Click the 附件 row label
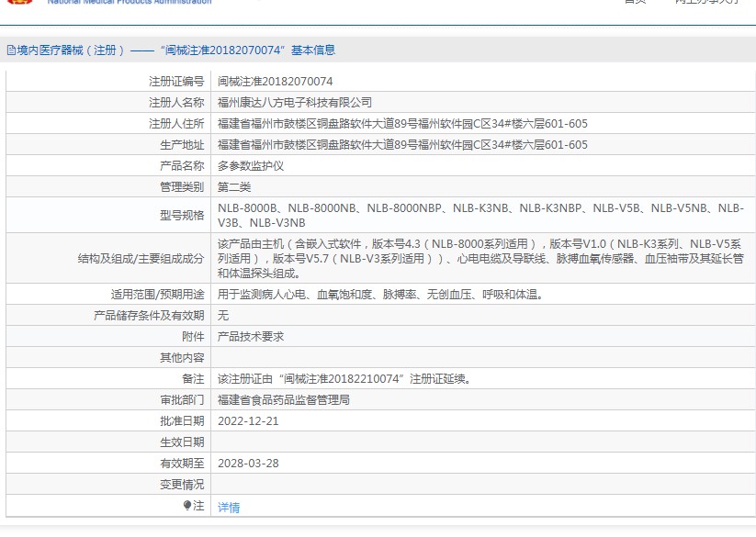 coord(193,337)
